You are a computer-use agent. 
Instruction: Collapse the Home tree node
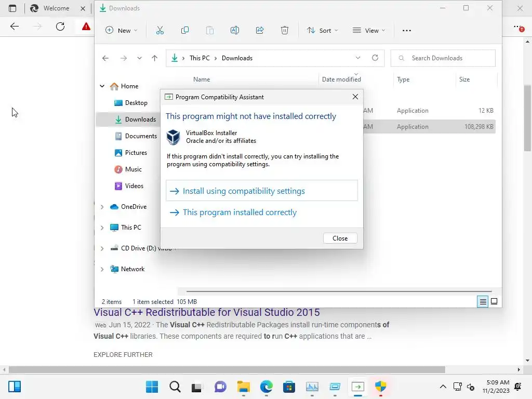102,86
